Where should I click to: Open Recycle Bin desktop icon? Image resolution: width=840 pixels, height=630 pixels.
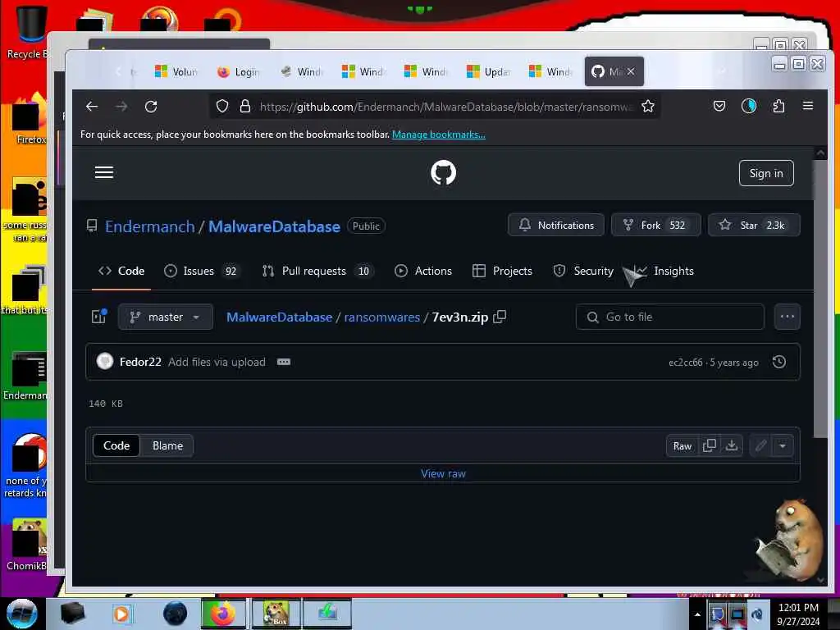27,31
